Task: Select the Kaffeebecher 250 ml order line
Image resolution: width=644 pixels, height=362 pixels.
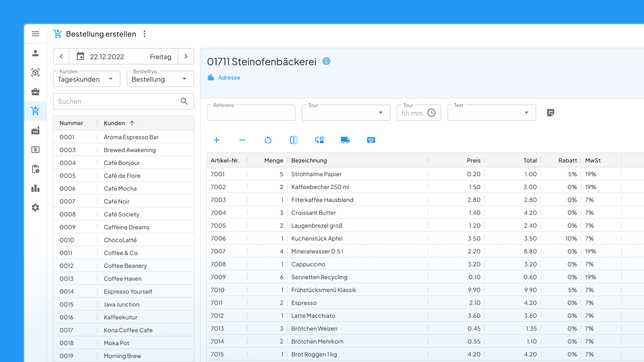Action: (x=425, y=187)
